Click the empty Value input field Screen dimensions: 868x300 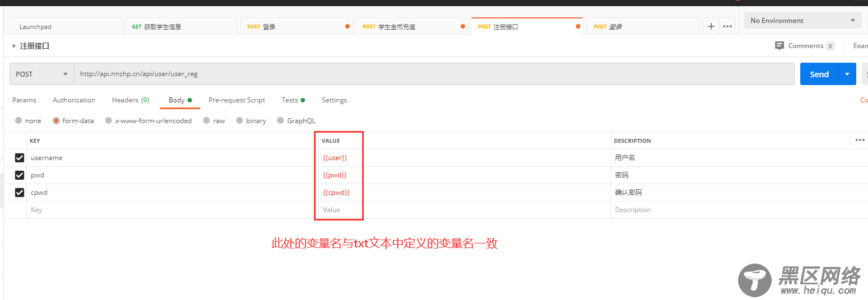[x=464, y=210]
